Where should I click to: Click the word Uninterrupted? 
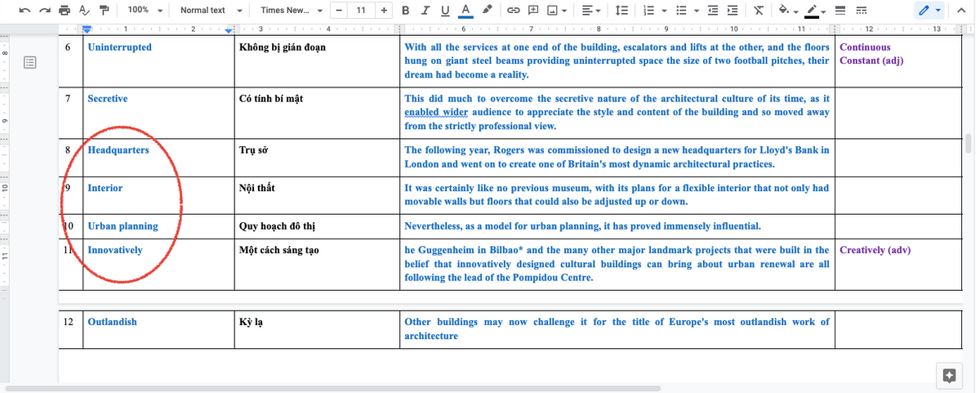point(120,47)
